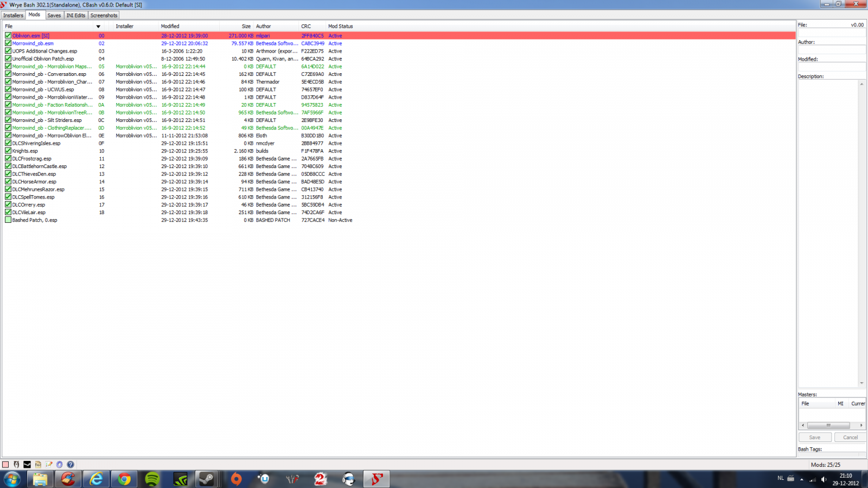Image resolution: width=868 pixels, height=488 pixels.
Task: Click the Save button
Action: tap(815, 438)
